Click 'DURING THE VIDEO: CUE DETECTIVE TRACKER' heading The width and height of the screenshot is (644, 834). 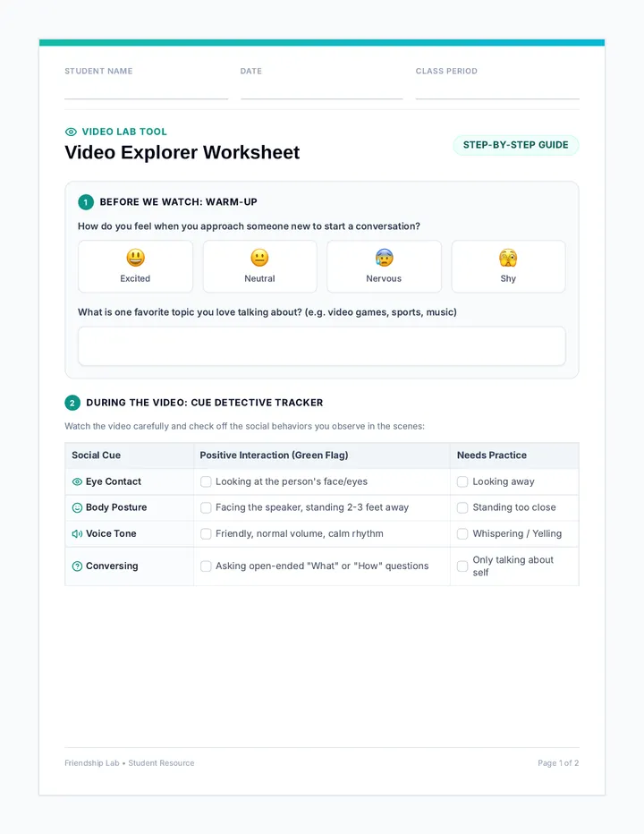(x=205, y=403)
